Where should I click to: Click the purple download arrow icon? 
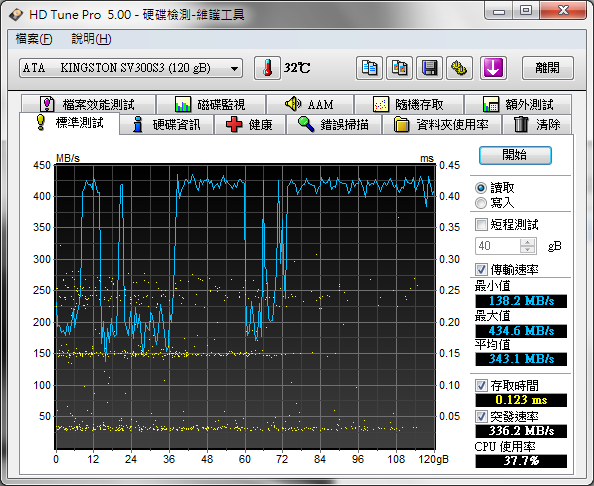point(493,68)
